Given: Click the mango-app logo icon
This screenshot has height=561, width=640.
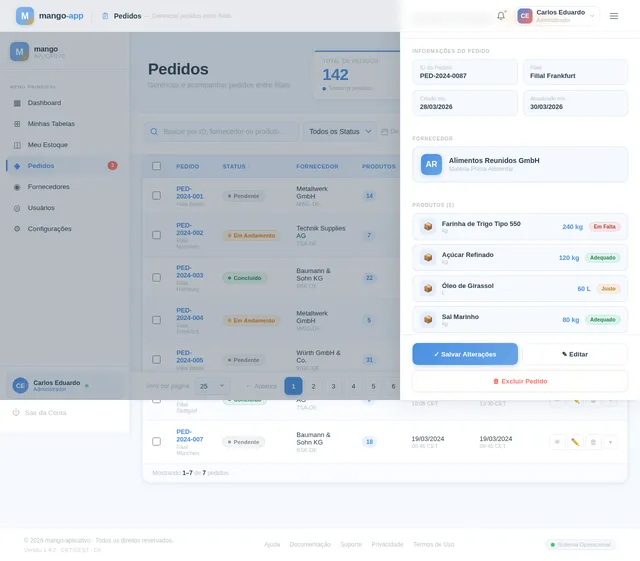Looking at the screenshot, I should (x=25, y=16).
